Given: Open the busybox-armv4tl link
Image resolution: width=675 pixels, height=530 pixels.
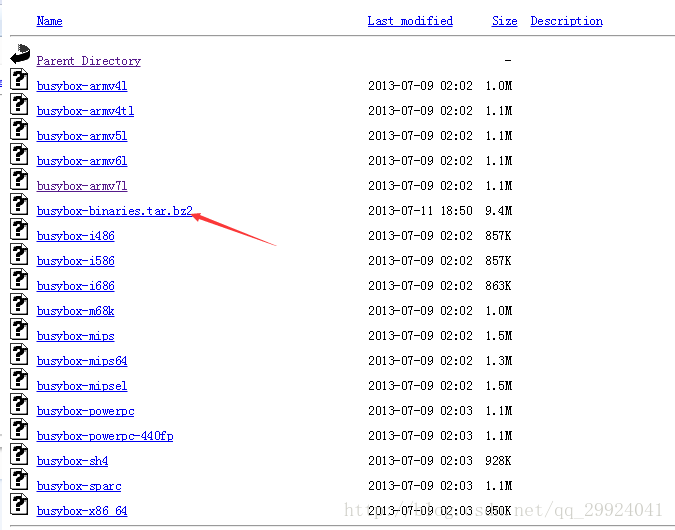Looking at the screenshot, I should tap(85, 111).
